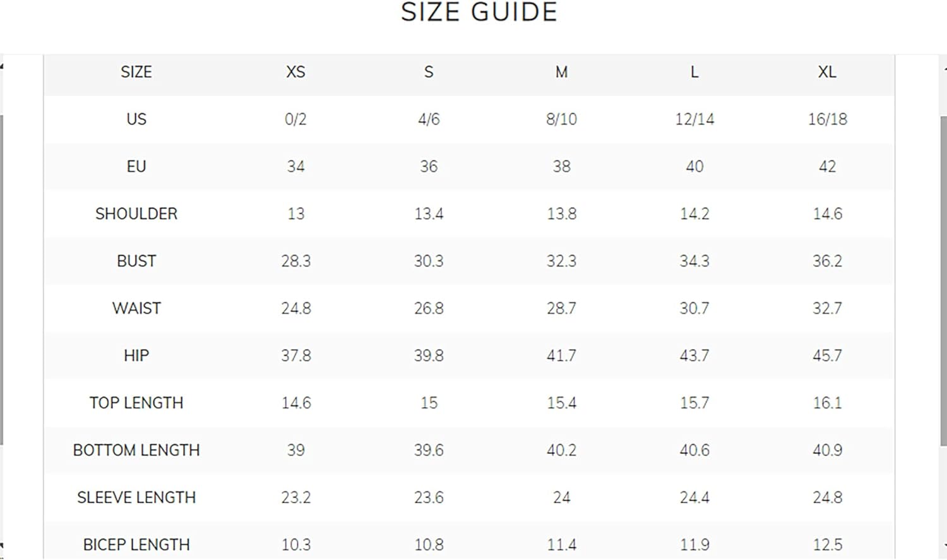
Task: Click the US size 0/2 cell
Action: click(295, 119)
